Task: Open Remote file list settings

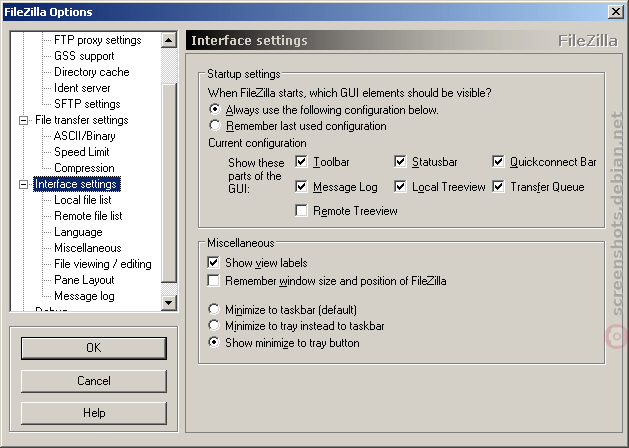Action: coord(88,216)
